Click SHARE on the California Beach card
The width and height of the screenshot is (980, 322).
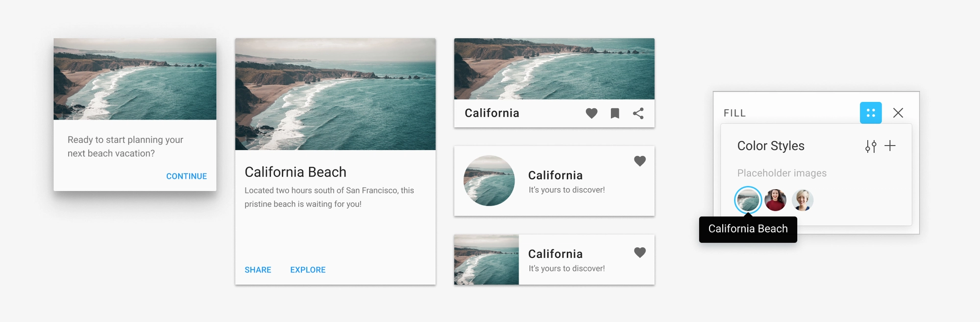[x=258, y=270]
